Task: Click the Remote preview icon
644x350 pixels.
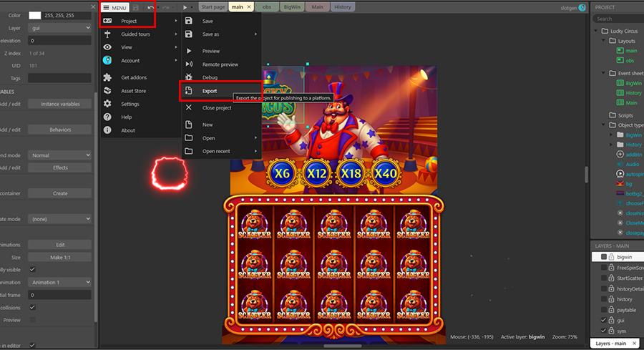Action: 188,64
